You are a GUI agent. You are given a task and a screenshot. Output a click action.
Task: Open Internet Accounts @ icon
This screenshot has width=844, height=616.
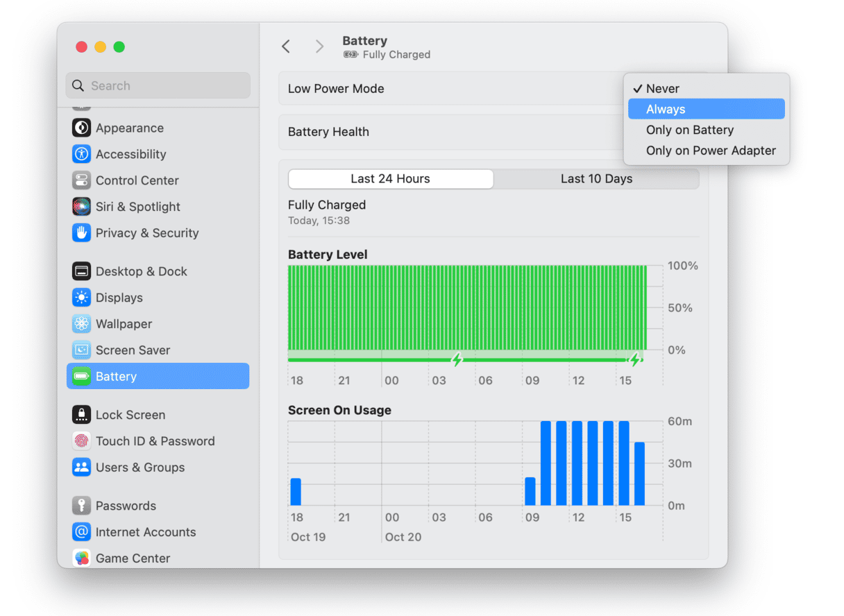[x=81, y=532]
